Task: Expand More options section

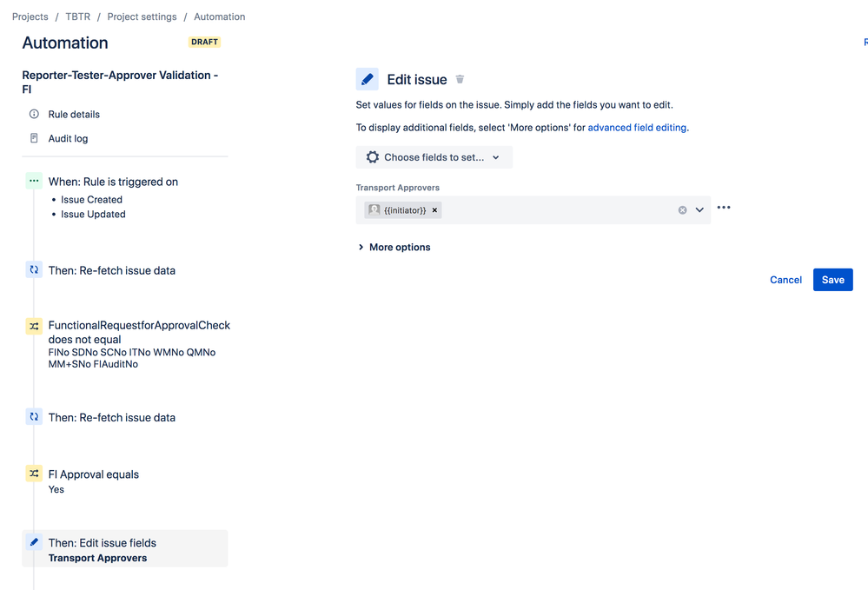Action: [394, 248]
